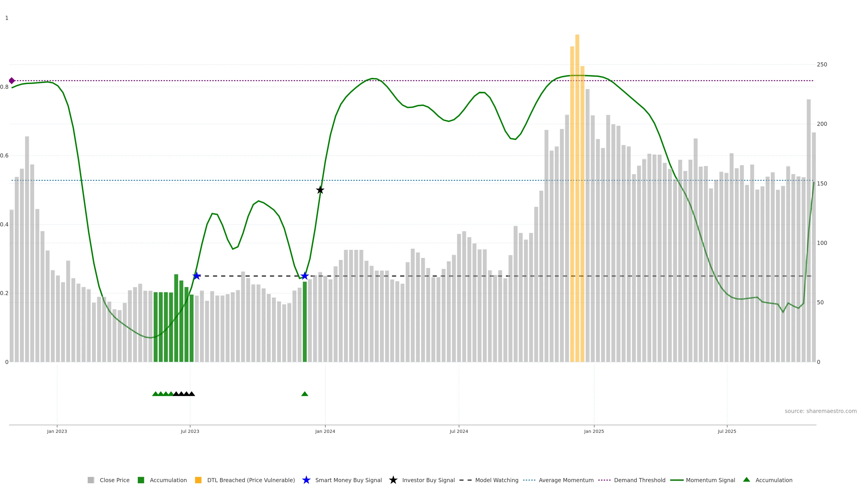Image resolution: width=868 pixels, height=488 pixels.
Task: Toggle DTL Breached (Price Vulnerable) legend entry
Action: (251, 480)
